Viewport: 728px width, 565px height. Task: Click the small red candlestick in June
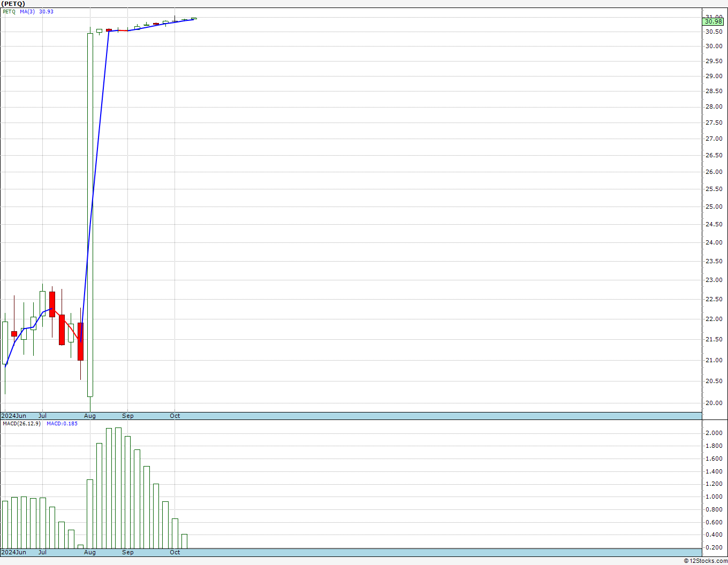point(14,333)
